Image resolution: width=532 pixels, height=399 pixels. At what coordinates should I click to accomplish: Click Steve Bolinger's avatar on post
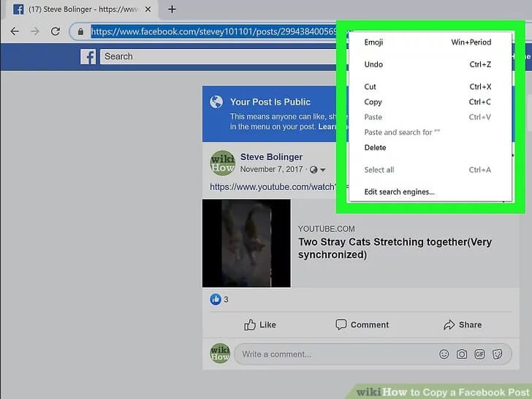(x=222, y=163)
